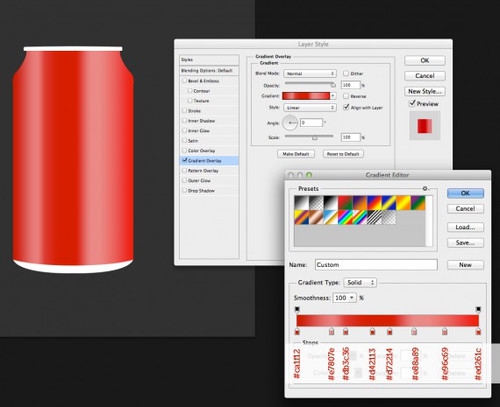This screenshot has width=500, height=407.
Task: Click the gradient Name text field
Action: 376,265
